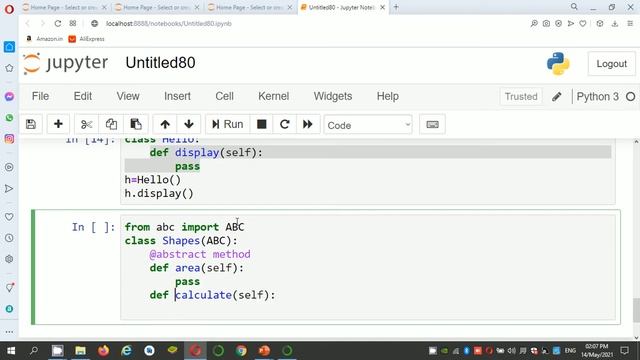
Task: Open Chrome from the taskbar
Action: 241,351
